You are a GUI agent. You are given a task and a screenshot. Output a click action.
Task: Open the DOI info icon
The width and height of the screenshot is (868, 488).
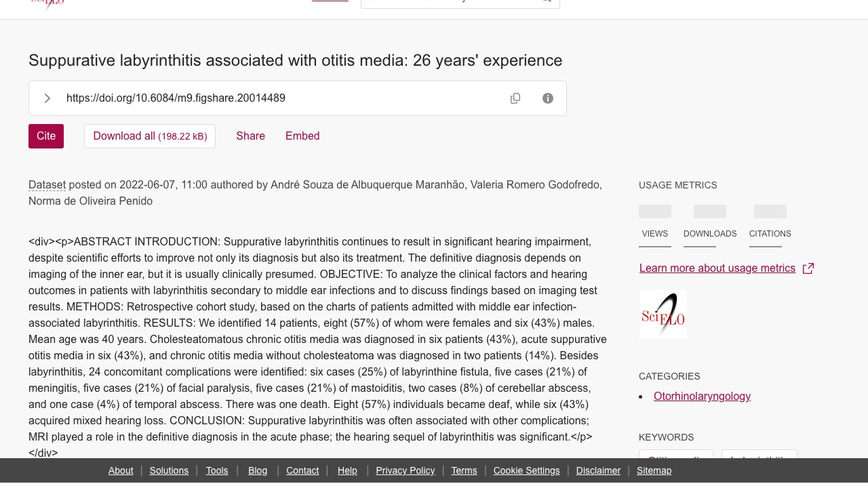click(x=548, y=98)
